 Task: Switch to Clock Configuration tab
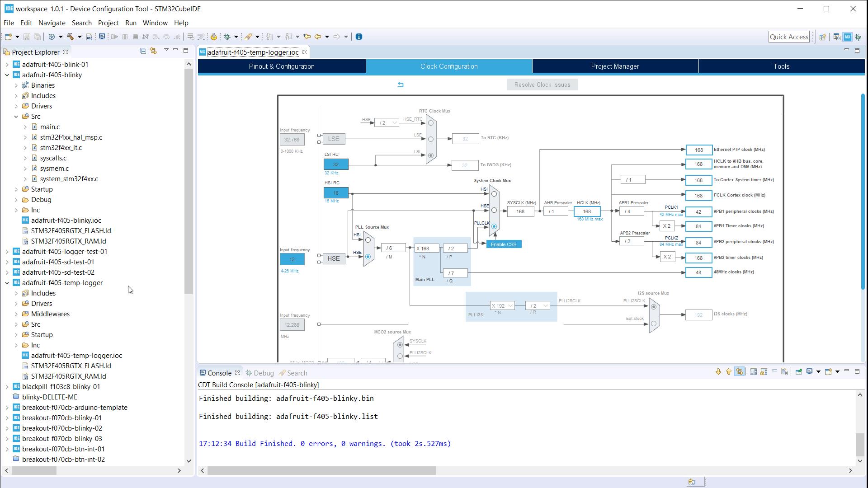[448, 66]
